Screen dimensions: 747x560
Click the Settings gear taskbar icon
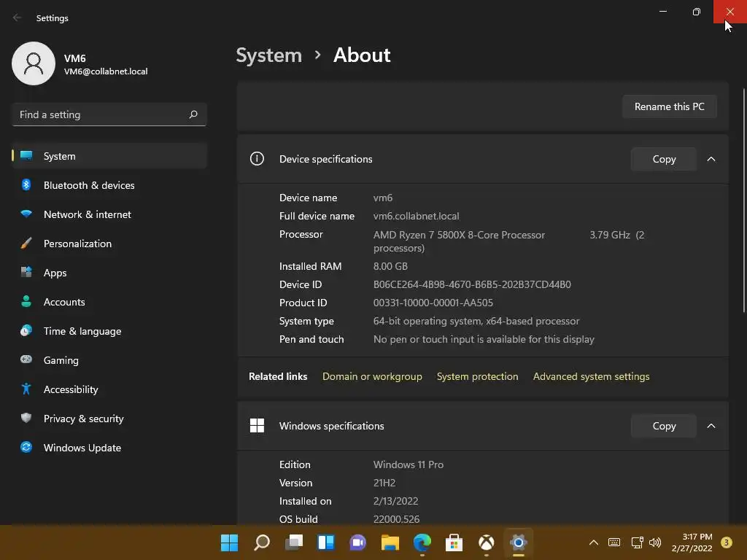[x=519, y=542]
